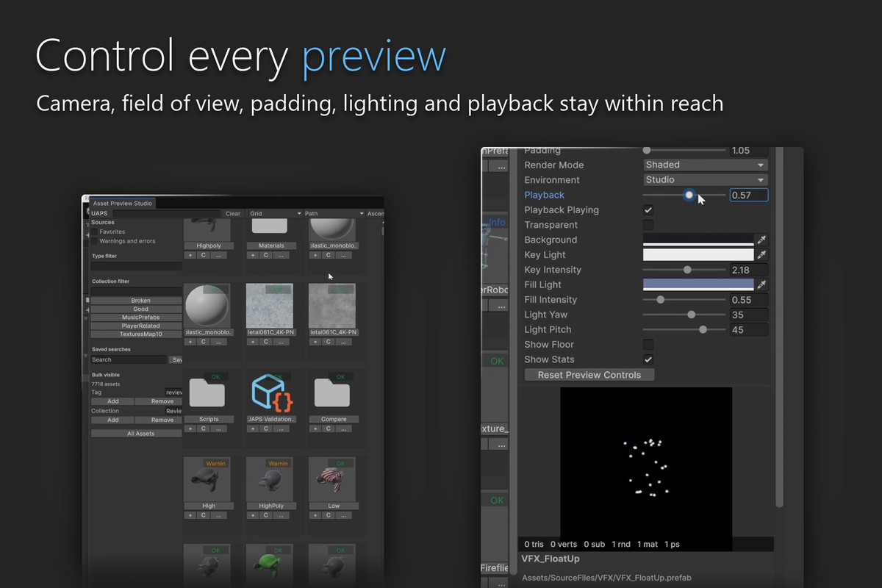Pick Key Light color with its eyedropper
Screen dimensions: 882x588
coord(762,255)
